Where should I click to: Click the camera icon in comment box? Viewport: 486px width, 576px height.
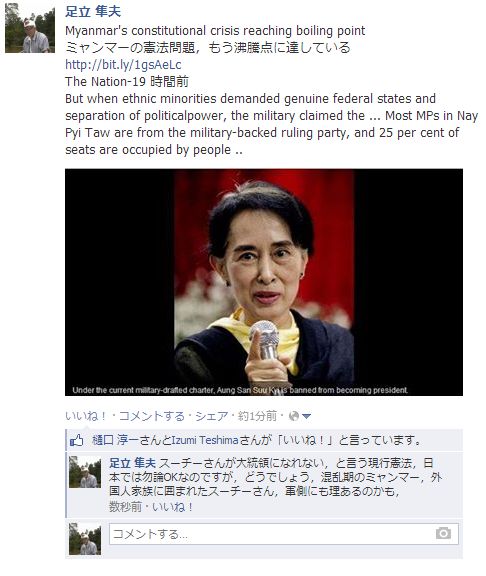coord(443,533)
